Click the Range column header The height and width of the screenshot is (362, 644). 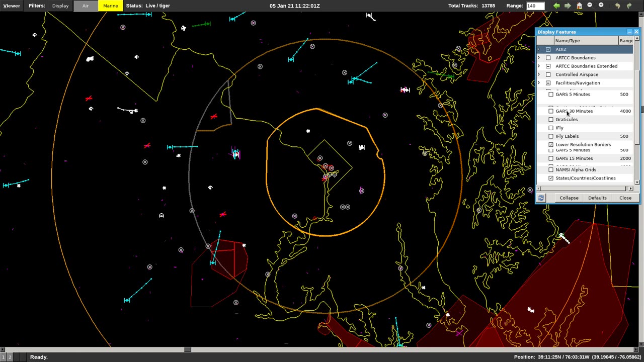(626, 41)
